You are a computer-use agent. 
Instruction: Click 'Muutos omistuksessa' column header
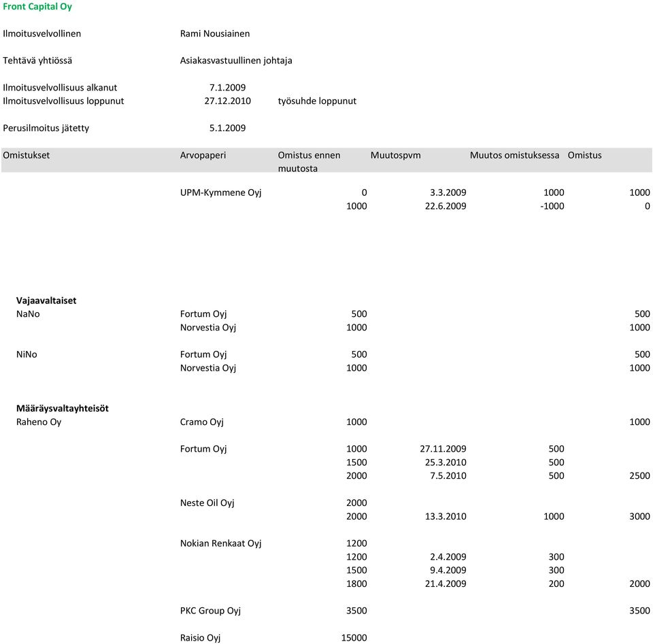514,155
